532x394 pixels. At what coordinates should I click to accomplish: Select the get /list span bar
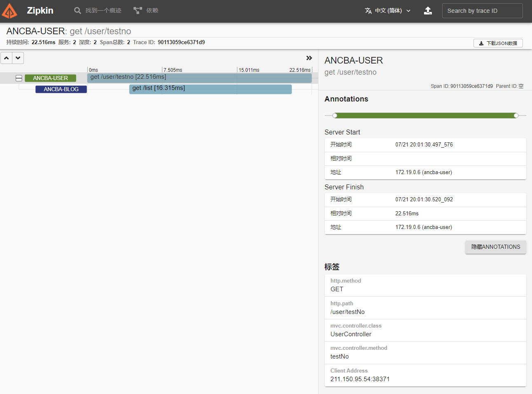(x=211, y=89)
